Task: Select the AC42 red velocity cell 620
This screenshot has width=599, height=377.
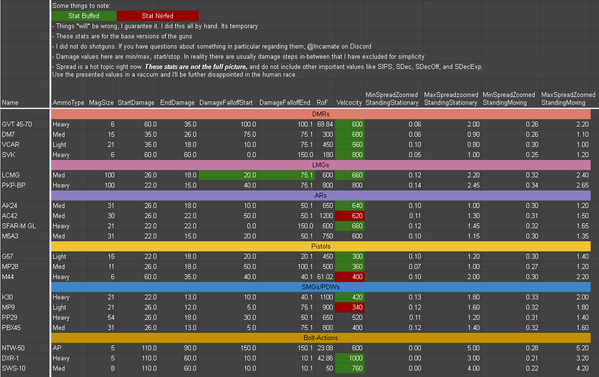Action: (350, 216)
